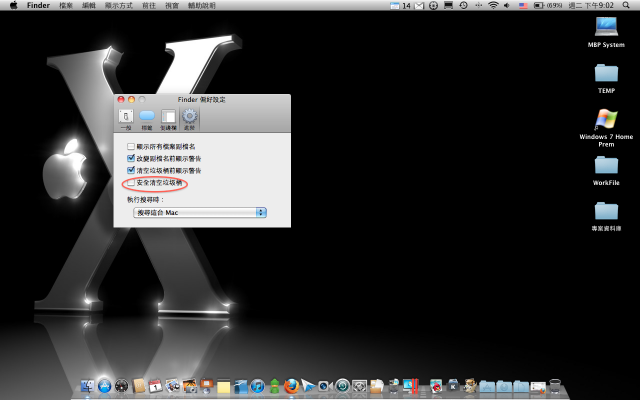Viewport: 640px width, 400px height.
Task: Open the camera app in Dock
Action: (x=325, y=386)
